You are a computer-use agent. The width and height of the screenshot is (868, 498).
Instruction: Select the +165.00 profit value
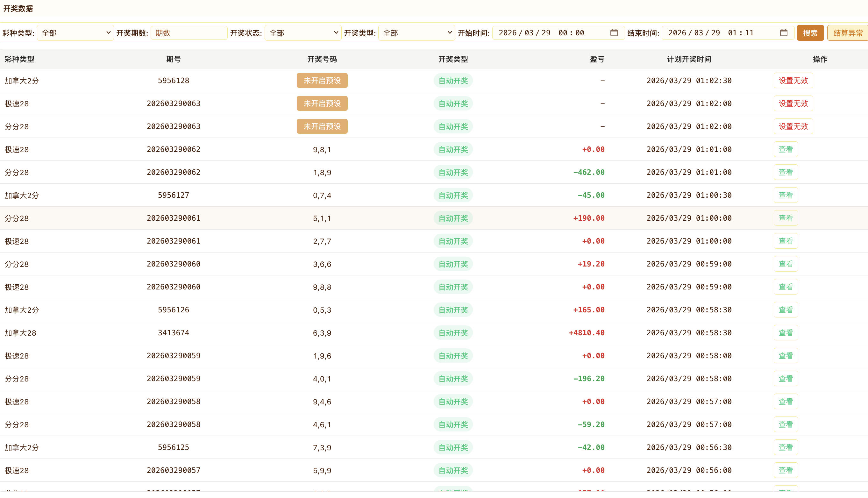click(589, 309)
